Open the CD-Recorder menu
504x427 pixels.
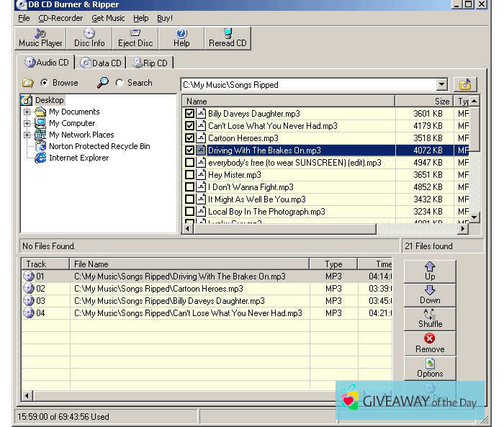[60, 18]
